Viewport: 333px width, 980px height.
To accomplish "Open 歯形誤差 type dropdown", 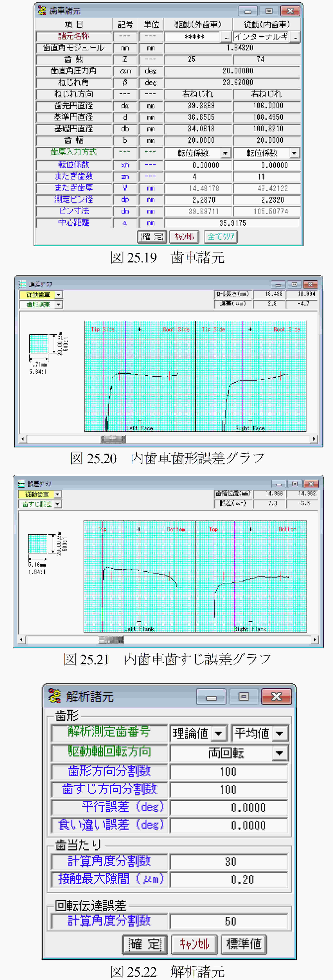I will [58, 304].
